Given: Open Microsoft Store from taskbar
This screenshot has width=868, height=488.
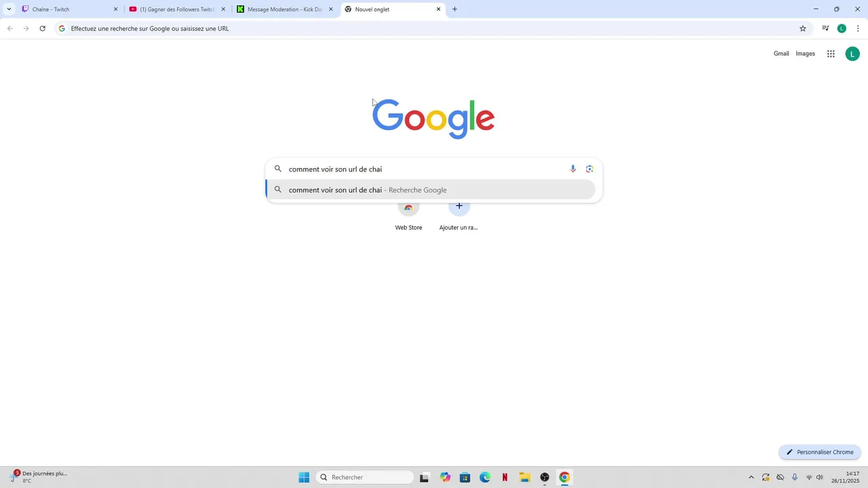Looking at the screenshot, I should tap(465, 477).
